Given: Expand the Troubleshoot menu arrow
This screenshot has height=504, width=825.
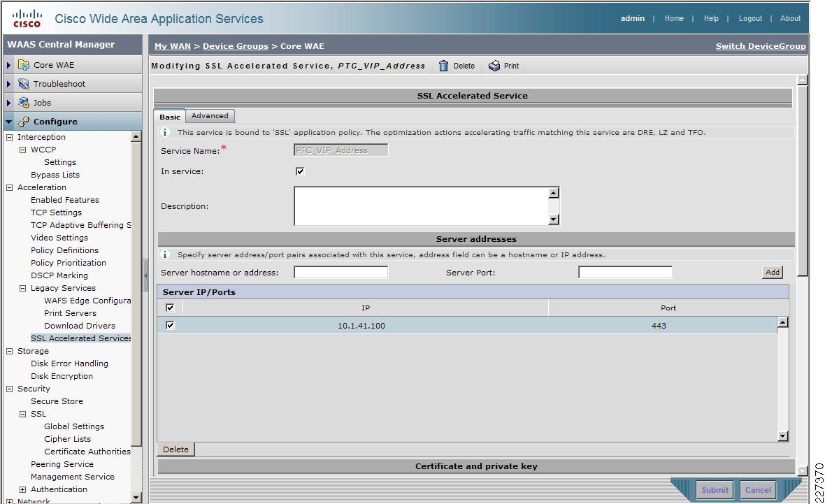Looking at the screenshot, I should pyautogui.click(x=8, y=84).
